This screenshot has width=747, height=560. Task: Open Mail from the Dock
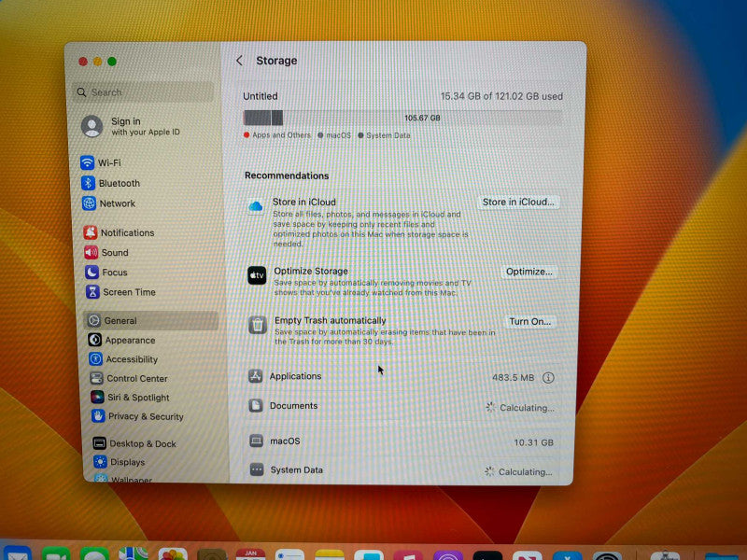pos(18,554)
